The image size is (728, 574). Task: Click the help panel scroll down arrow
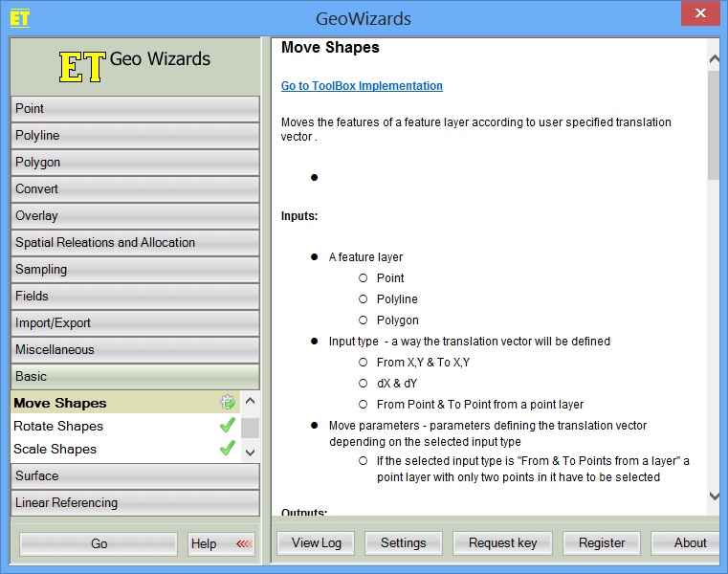pyautogui.click(x=714, y=496)
